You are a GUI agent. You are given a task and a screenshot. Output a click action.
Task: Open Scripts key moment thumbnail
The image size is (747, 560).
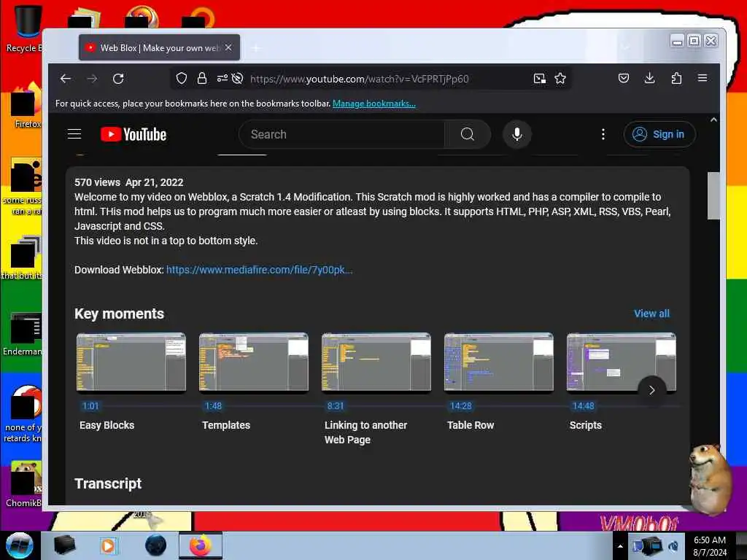(621, 362)
